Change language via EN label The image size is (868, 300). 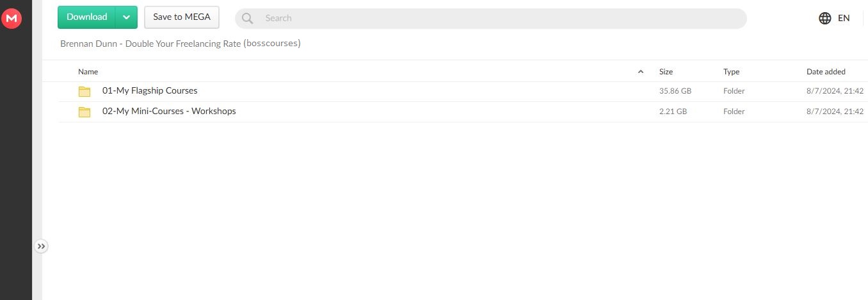[x=844, y=18]
